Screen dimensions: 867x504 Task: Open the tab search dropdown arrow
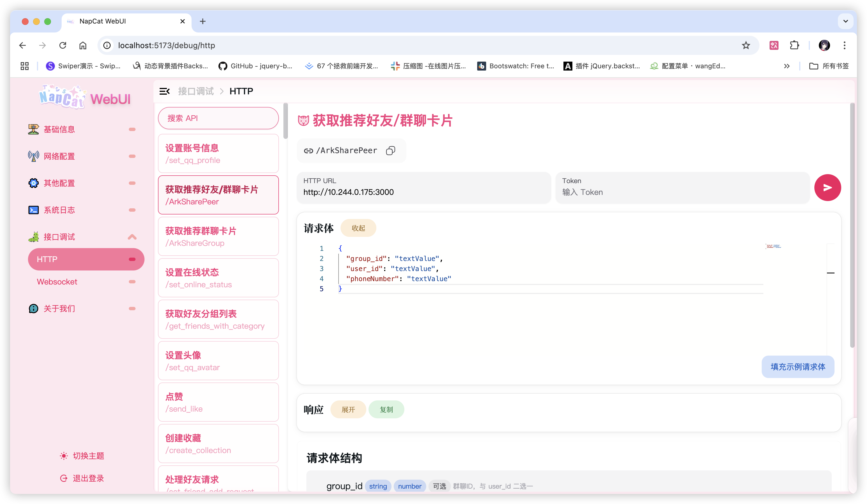[x=846, y=21]
